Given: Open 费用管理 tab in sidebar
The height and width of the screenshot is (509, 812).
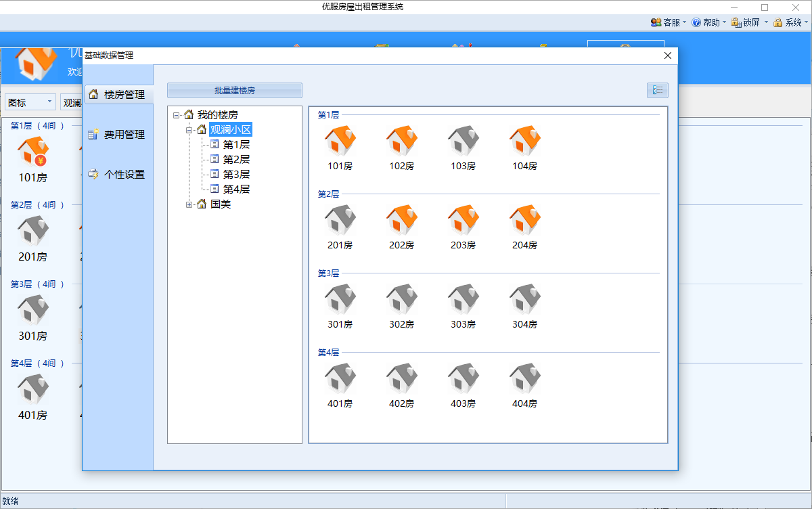Looking at the screenshot, I should [118, 135].
